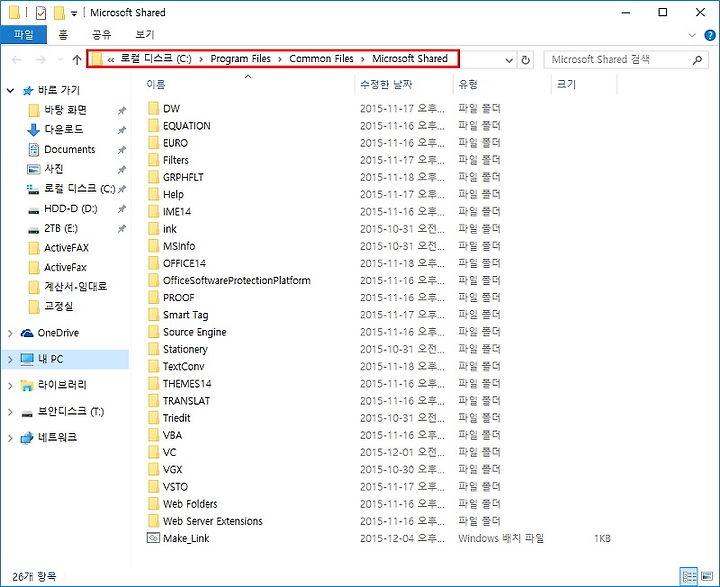Select the OfficeSoftwareProtectionPlatform folder name

tap(236, 281)
